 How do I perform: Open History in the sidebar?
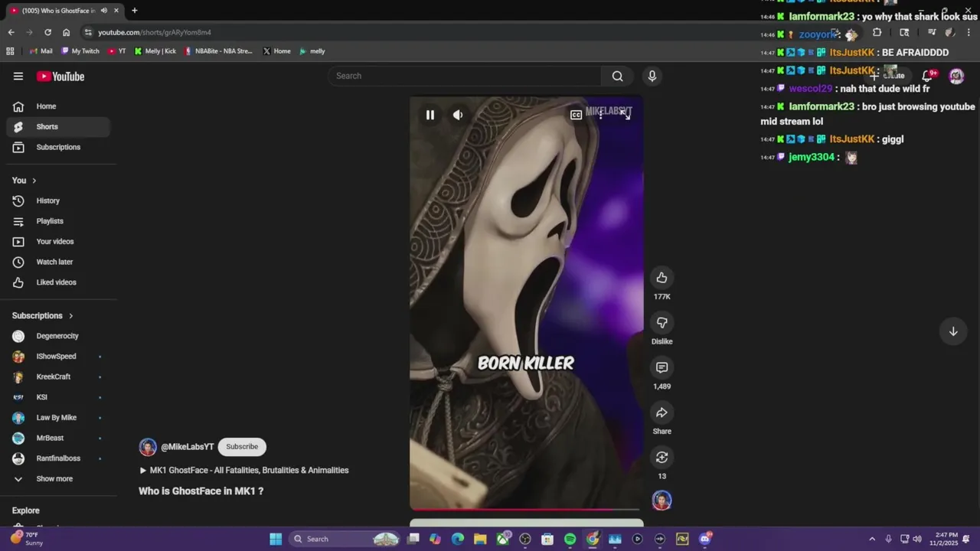pos(58,201)
